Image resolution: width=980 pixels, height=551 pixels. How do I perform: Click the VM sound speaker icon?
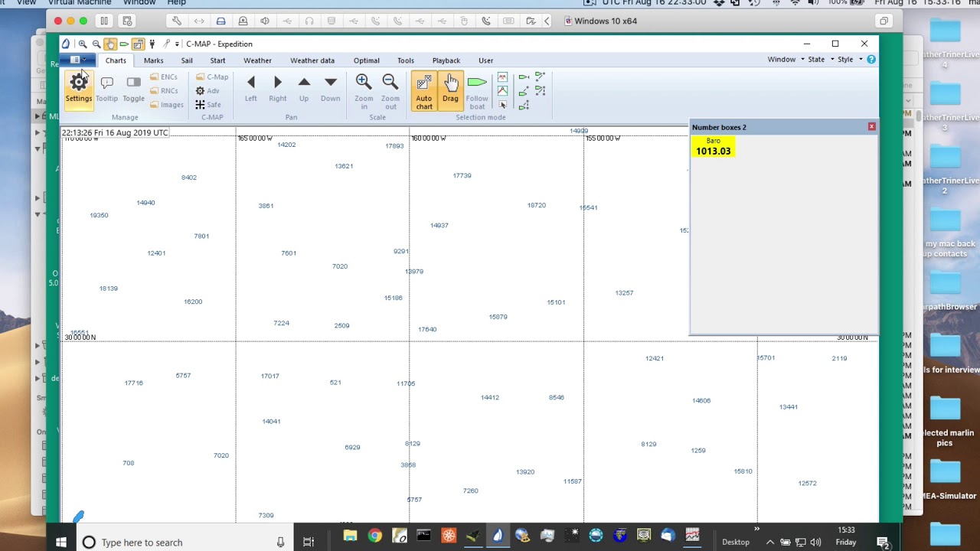(265, 21)
